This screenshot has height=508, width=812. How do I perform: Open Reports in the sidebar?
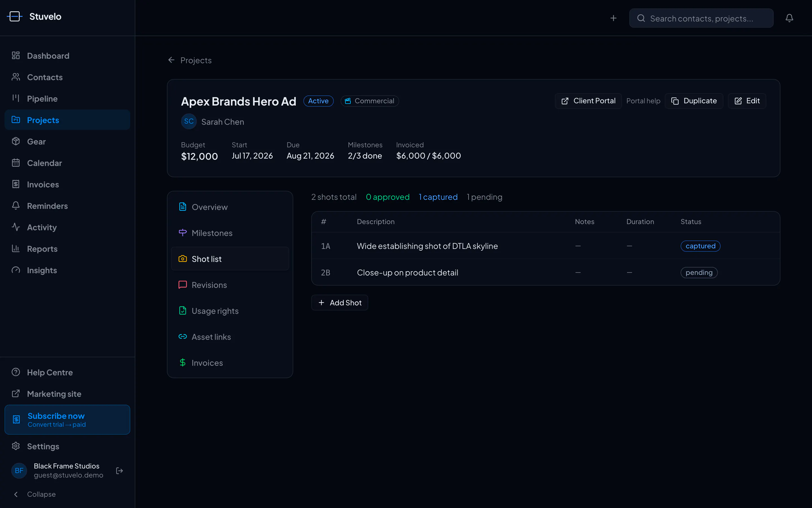coord(67,249)
